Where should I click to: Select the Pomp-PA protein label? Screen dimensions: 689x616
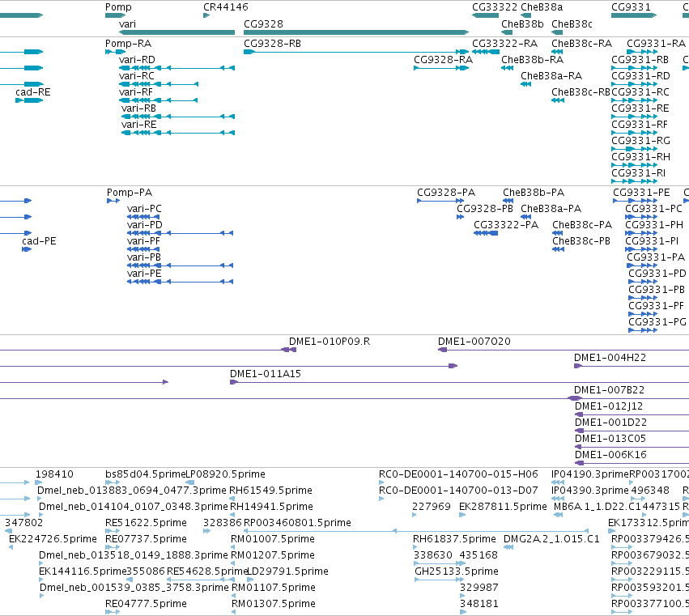[x=130, y=193]
